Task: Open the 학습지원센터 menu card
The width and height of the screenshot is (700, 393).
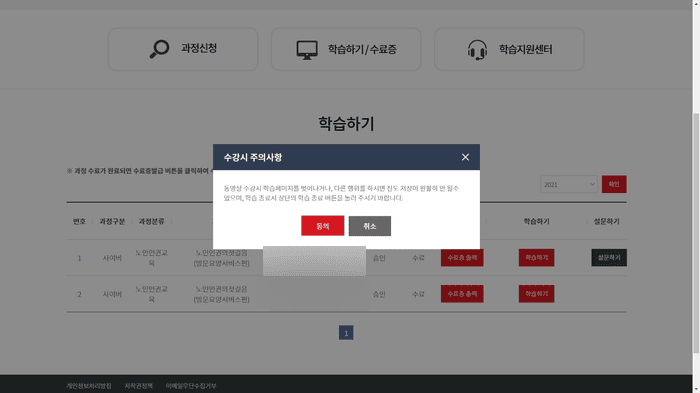Action: pos(509,49)
